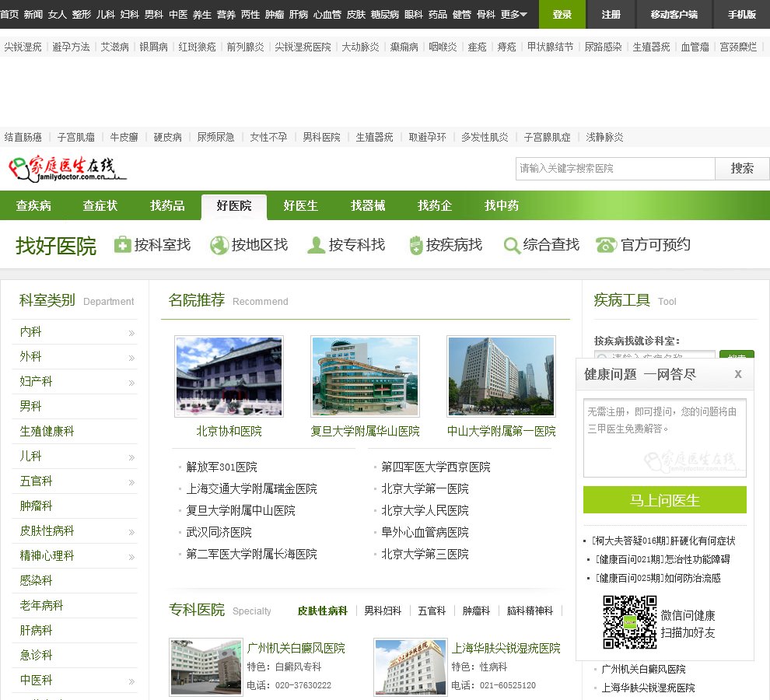Switch to the 找器械 tab

pyautogui.click(x=368, y=205)
